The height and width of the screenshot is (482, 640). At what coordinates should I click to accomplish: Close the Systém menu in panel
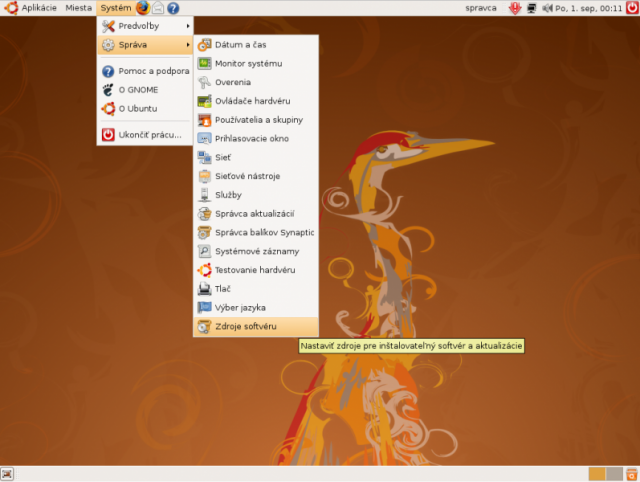point(116,8)
